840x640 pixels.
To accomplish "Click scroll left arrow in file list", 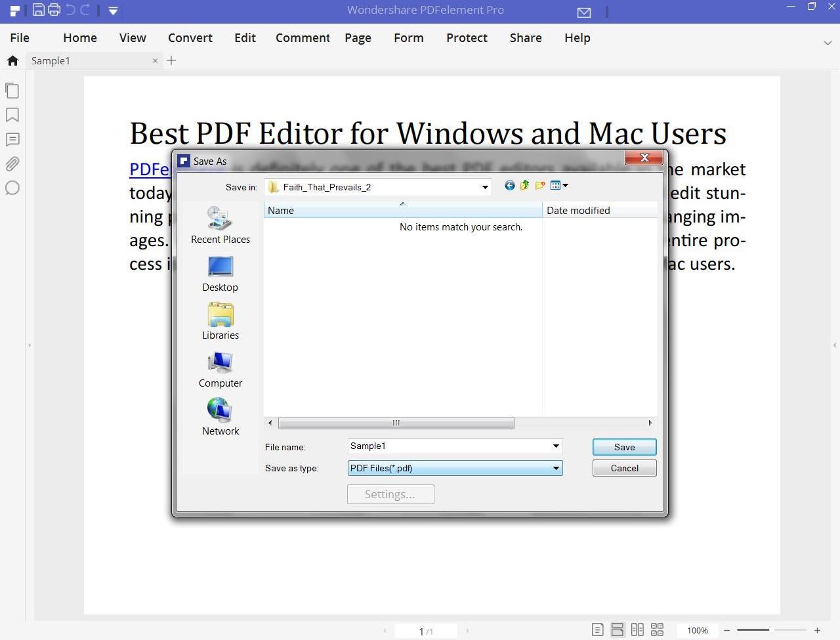I will (x=270, y=423).
